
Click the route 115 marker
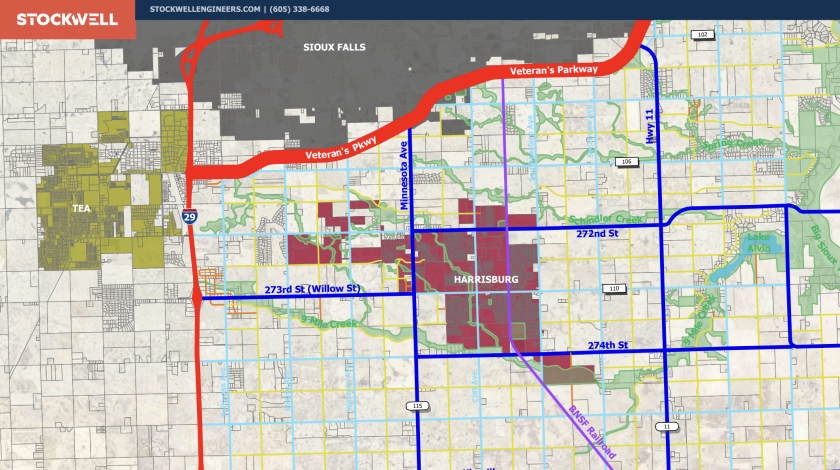tap(417, 406)
